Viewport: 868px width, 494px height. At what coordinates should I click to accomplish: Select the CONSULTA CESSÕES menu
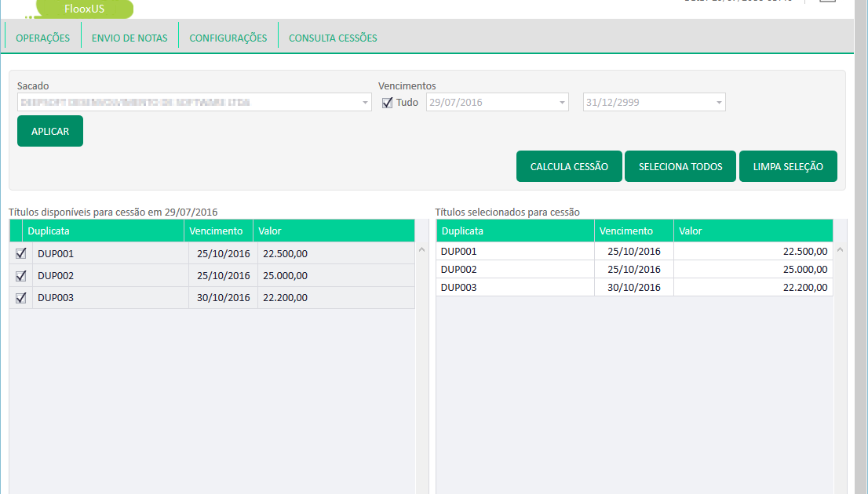(x=333, y=38)
